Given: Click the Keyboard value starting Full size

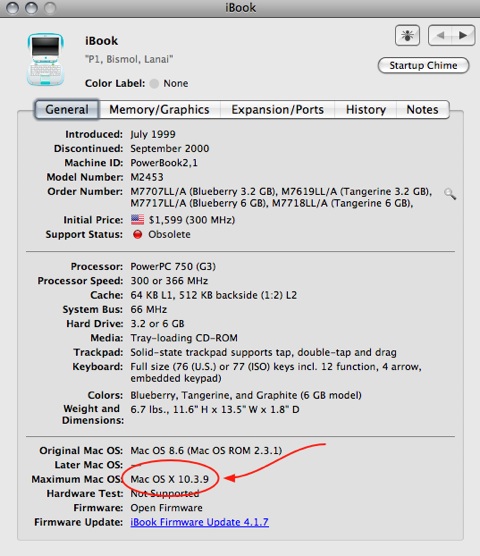Looking at the screenshot, I should (276, 372).
